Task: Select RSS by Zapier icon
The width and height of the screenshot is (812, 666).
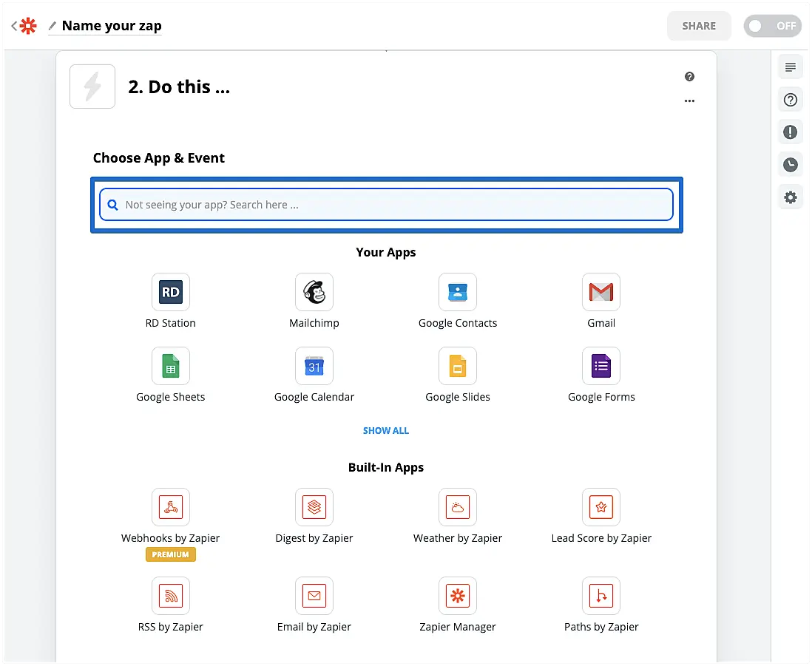Action: [170, 596]
